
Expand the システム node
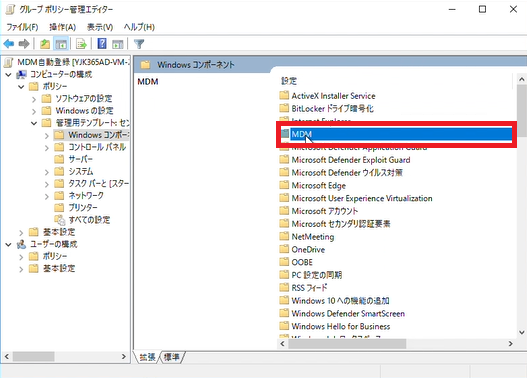point(47,172)
